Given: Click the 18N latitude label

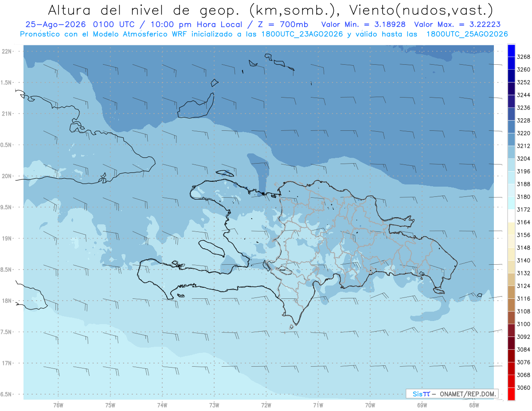Looking at the screenshot, I should 7,301.
